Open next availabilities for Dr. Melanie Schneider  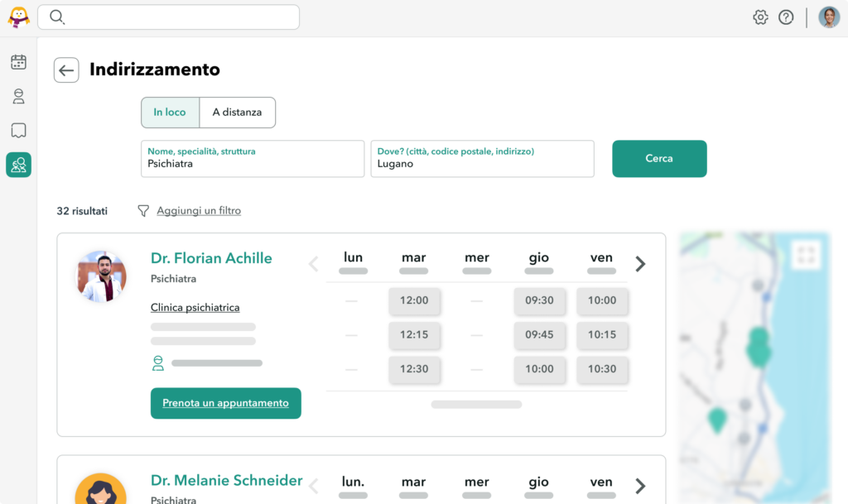(640, 483)
